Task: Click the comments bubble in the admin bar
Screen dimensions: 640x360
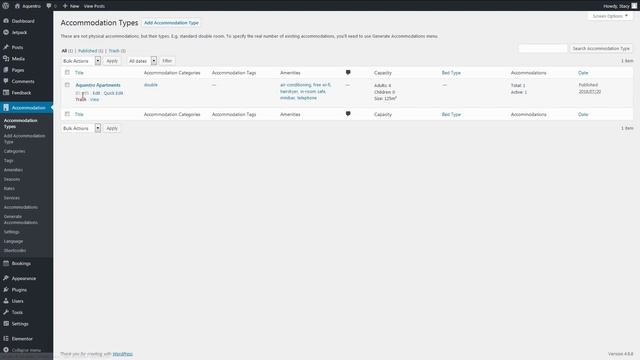Action: coord(51,6)
